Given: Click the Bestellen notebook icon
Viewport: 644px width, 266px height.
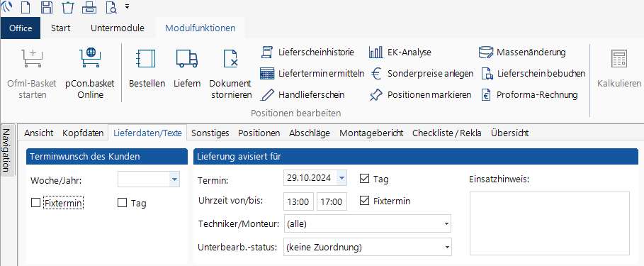Looking at the screenshot, I should pos(146,58).
